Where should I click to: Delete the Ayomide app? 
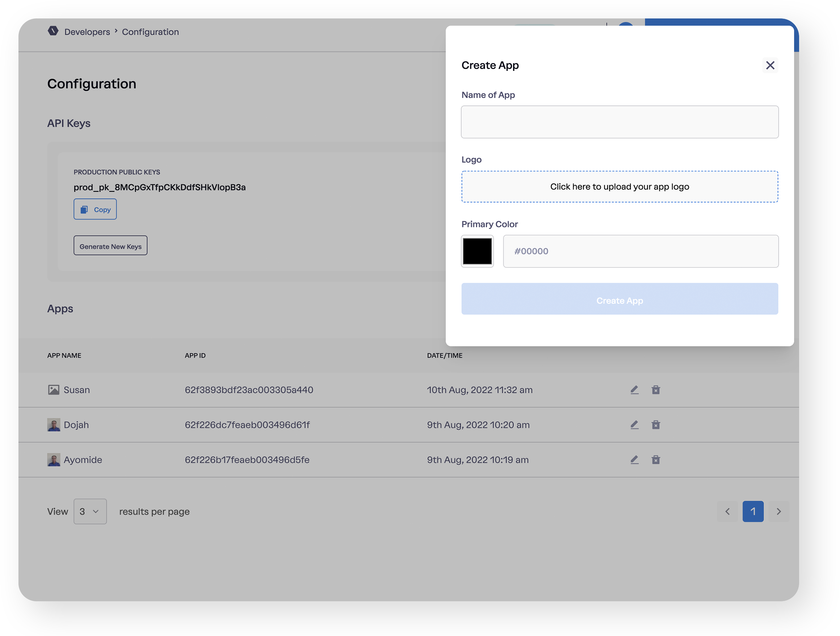click(655, 460)
